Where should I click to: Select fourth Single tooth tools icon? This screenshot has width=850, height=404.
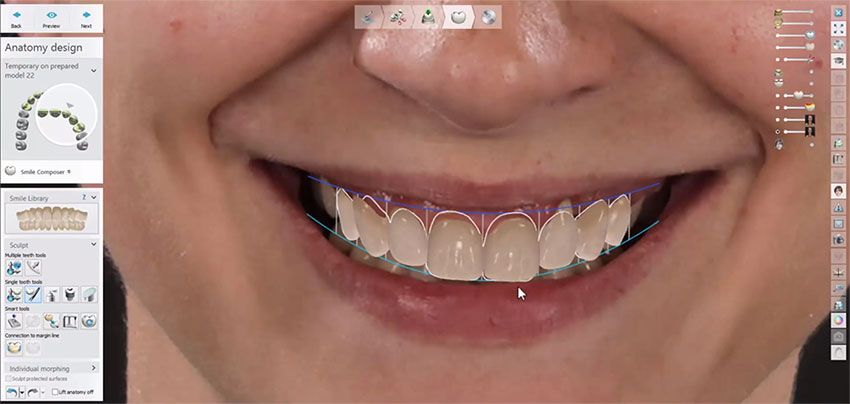coord(70,294)
